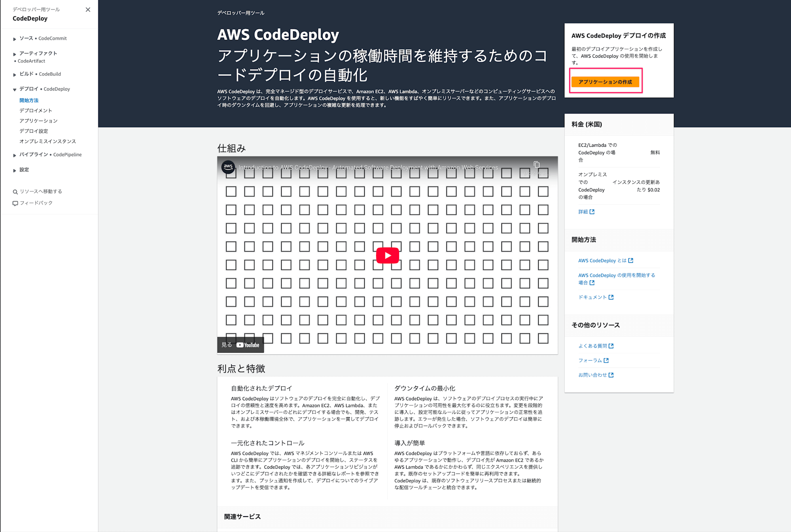Click external icon beside お問い合わせ

point(611,375)
